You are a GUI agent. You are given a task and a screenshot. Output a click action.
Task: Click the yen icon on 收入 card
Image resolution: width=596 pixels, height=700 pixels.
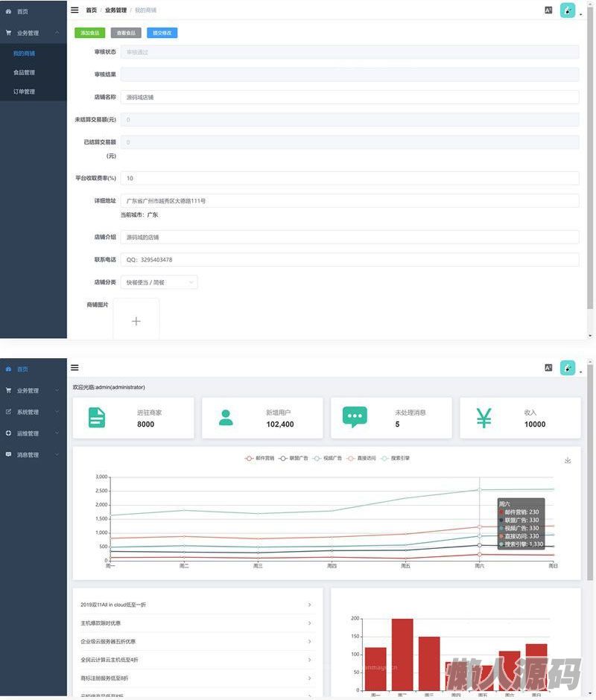click(x=484, y=419)
